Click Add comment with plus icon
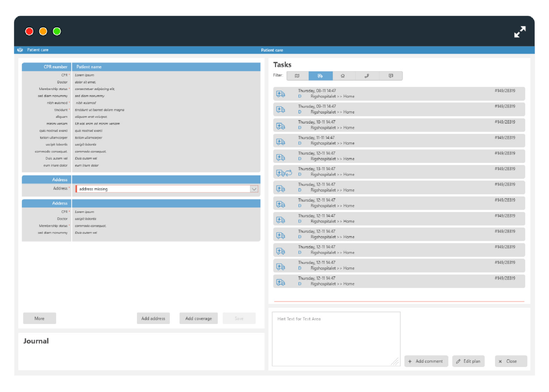This screenshot has height=392, width=549. point(426,361)
